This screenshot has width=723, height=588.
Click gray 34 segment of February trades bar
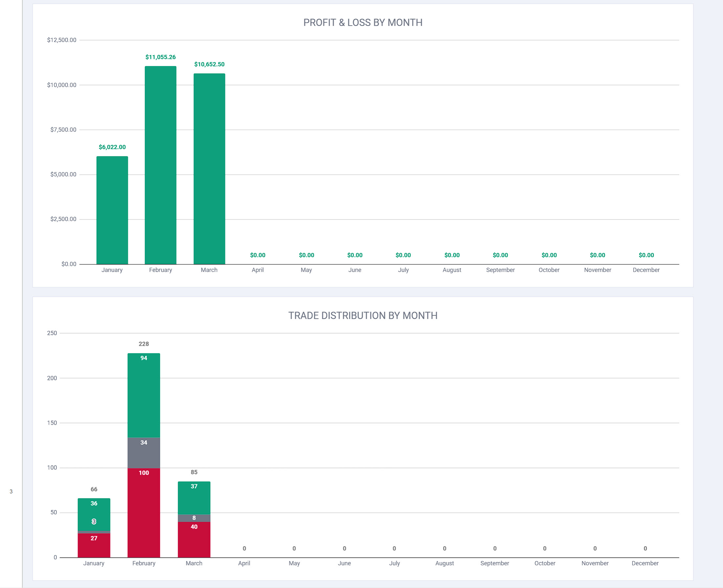tap(144, 453)
